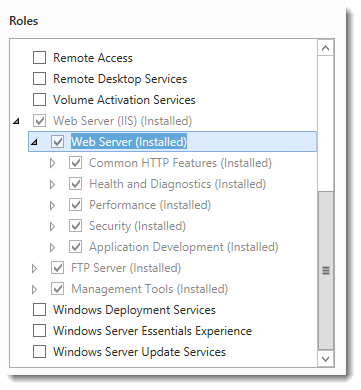
Task: Expand the Security features node
Action: point(52,226)
